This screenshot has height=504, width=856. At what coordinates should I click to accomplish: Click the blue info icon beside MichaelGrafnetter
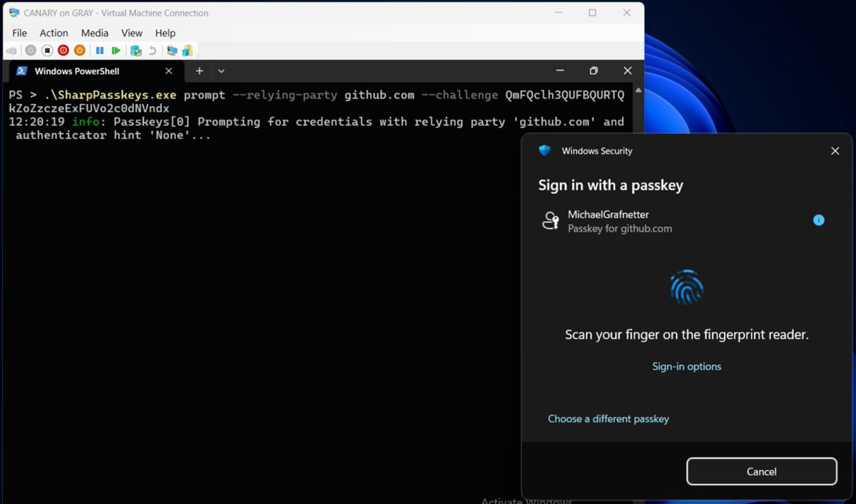click(x=819, y=220)
